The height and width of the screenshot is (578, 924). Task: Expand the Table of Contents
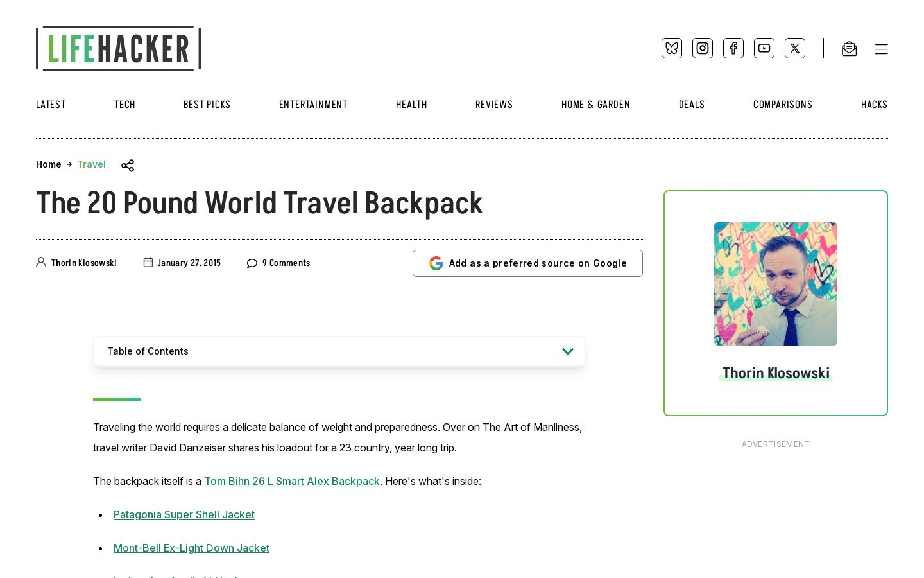(339, 351)
